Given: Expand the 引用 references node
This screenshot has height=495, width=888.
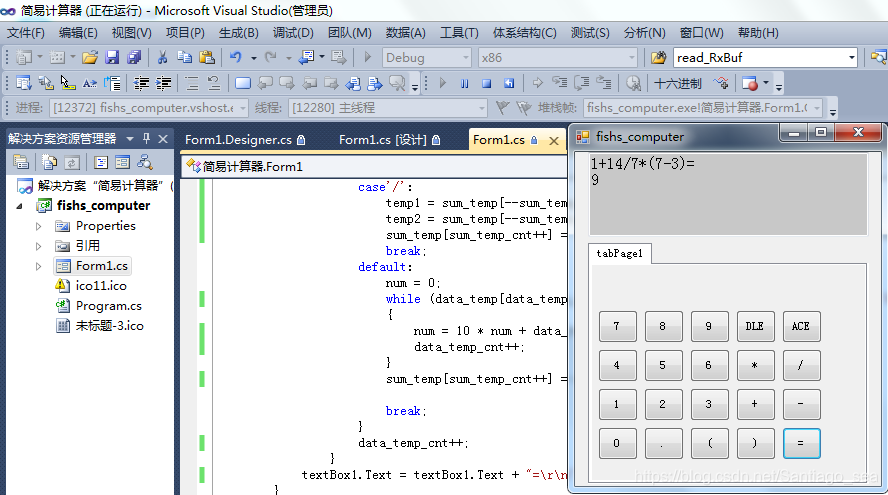Looking at the screenshot, I should coord(39,246).
